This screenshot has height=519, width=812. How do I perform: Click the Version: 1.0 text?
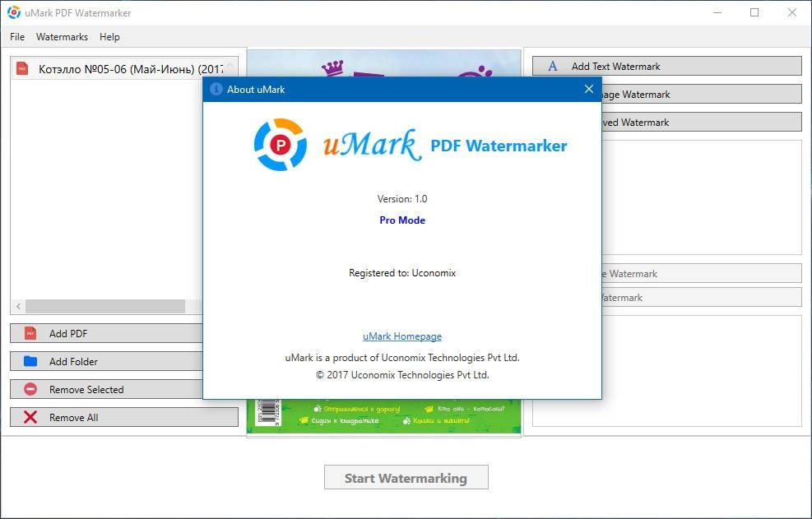402,199
